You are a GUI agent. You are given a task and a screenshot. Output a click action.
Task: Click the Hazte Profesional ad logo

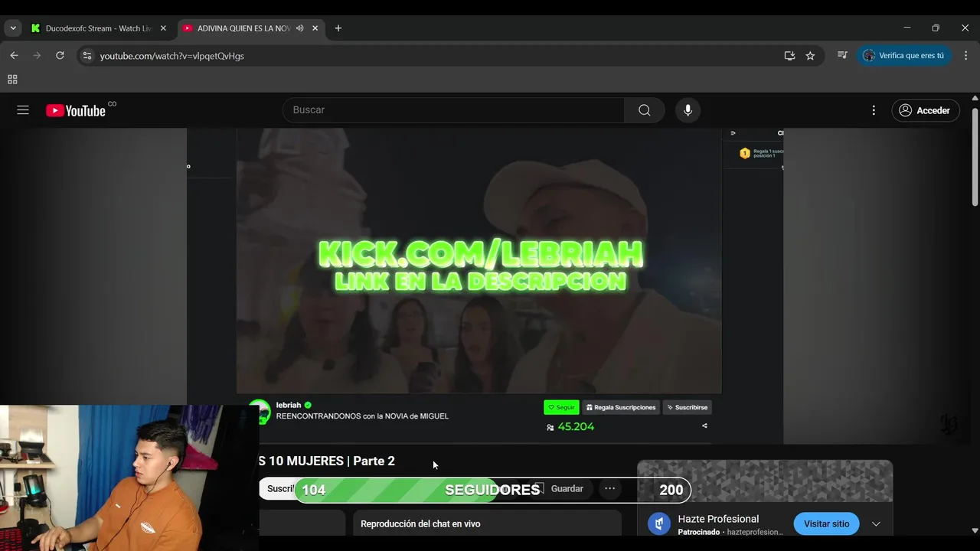(x=659, y=523)
